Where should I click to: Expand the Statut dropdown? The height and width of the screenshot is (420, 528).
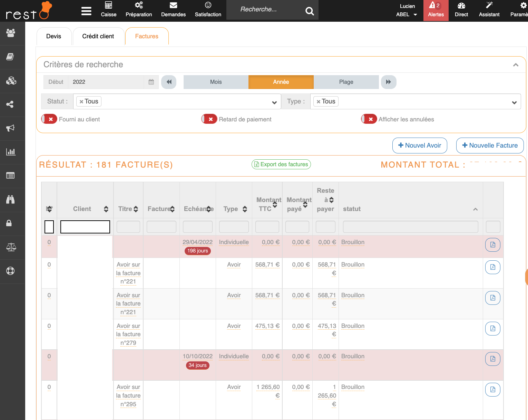274,102
